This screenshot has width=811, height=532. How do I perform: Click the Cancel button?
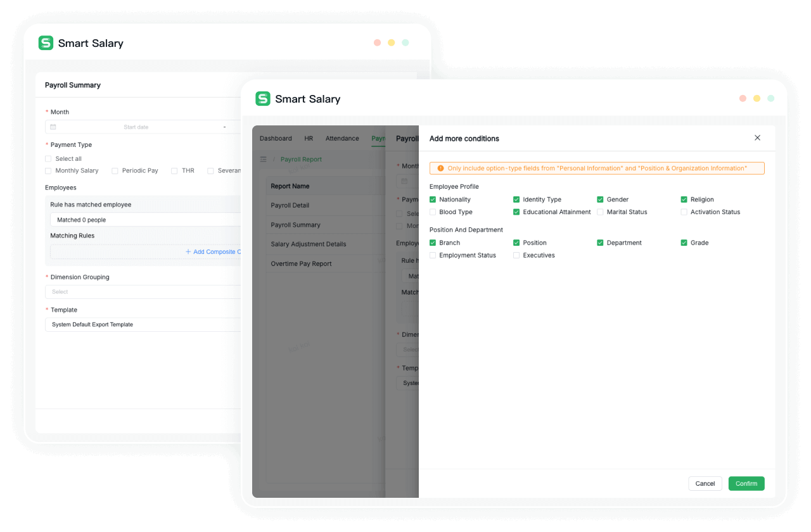(705, 484)
